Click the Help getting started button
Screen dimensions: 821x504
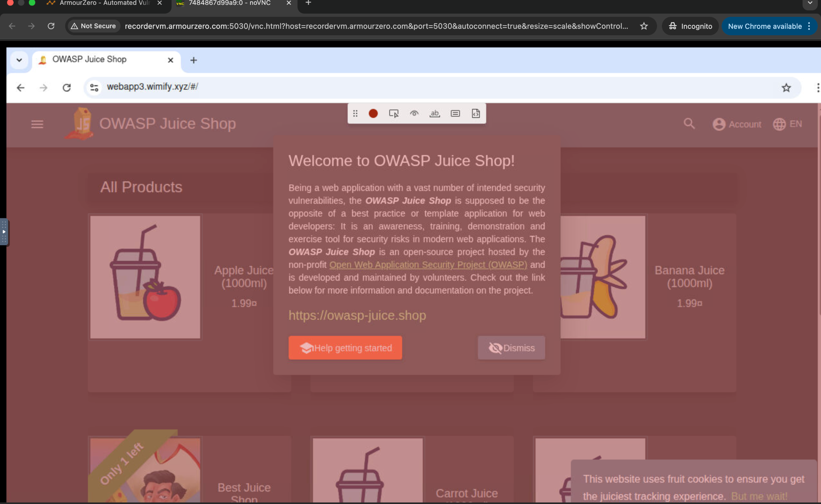(x=345, y=348)
